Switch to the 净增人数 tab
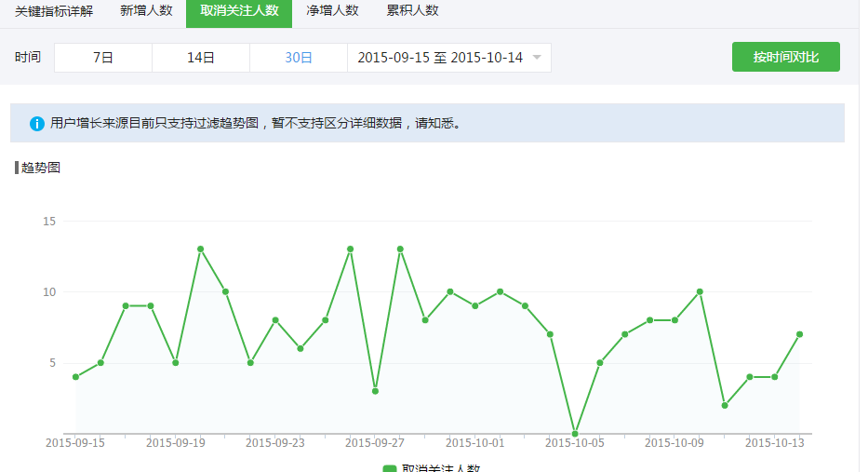868x472 pixels. [332, 11]
